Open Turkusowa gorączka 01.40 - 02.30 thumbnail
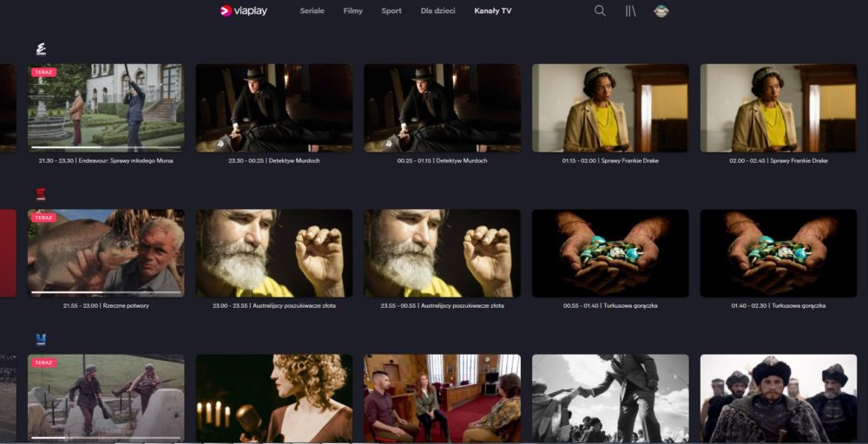The width and height of the screenshot is (868, 444). (779, 252)
